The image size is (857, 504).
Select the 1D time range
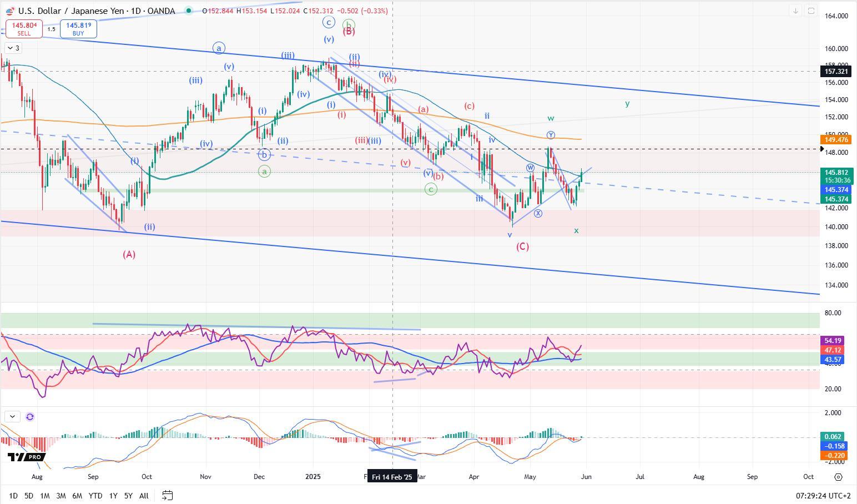point(13,495)
